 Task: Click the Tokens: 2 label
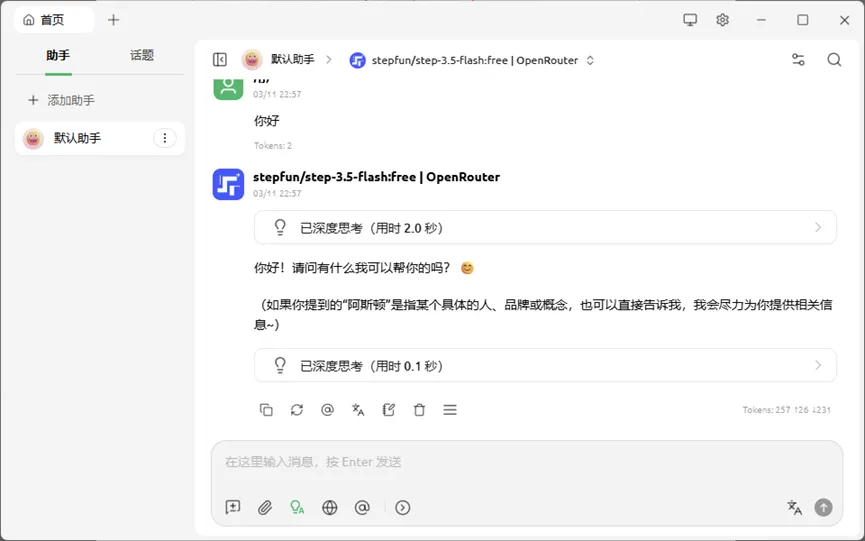pos(273,146)
